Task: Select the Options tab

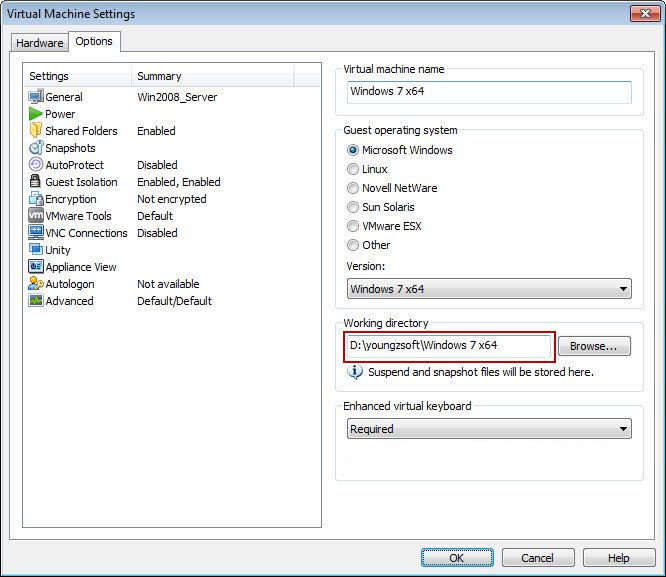Action: [94, 41]
